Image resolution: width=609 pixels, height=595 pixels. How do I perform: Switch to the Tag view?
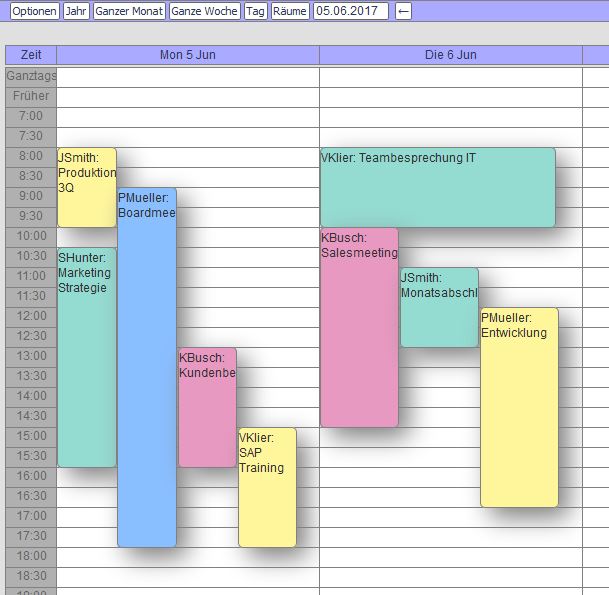(256, 11)
